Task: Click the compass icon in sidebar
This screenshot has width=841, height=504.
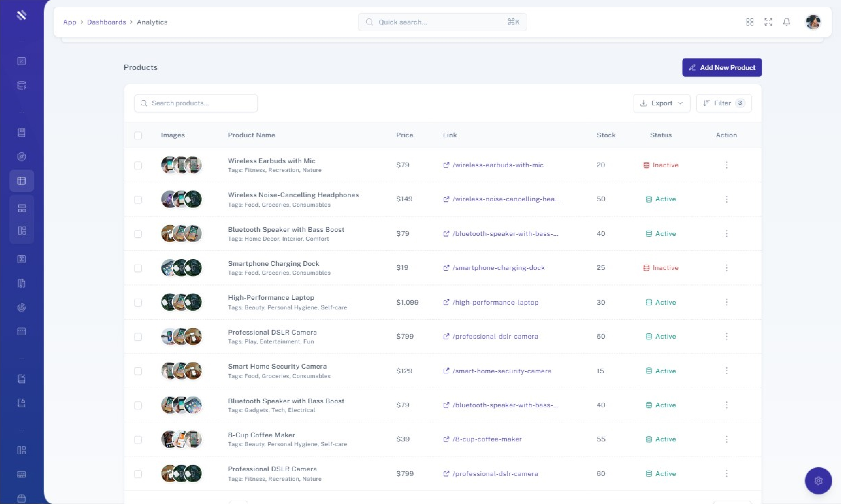Action: 21,157
